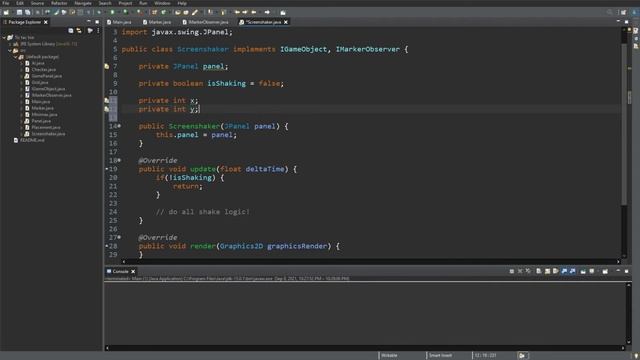This screenshot has height=360, width=640.
Task: Click Remove All Terminated Launches in Console
Action: click(x=528, y=271)
